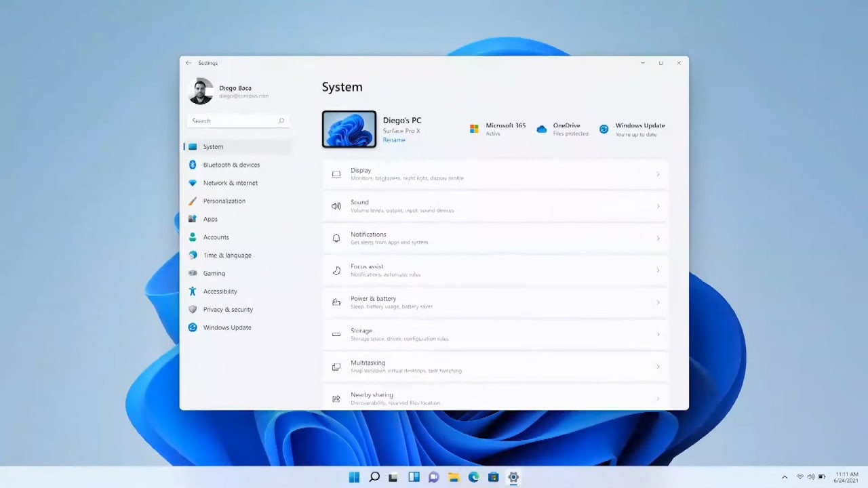868x488 pixels.
Task: Click the Storage drive icon
Action: pyautogui.click(x=336, y=334)
